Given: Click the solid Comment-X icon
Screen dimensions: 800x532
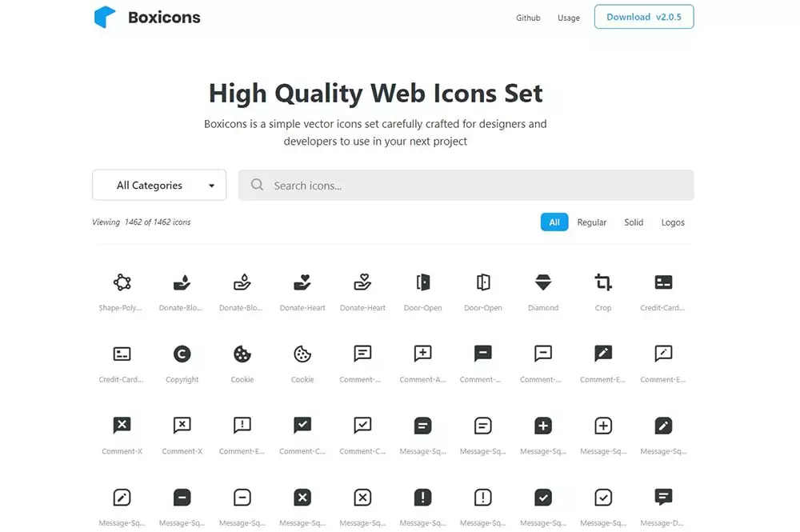Looking at the screenshot, I should point(122,426).
